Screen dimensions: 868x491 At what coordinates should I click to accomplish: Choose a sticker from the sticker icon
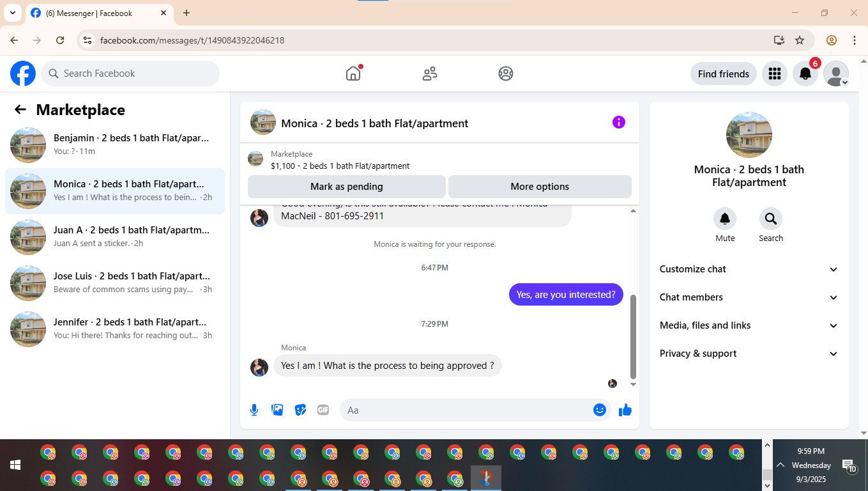point(300,410)
